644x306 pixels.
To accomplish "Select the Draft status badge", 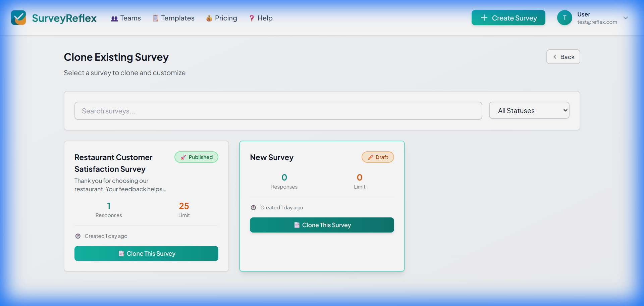I will click(x=378, y=157).
